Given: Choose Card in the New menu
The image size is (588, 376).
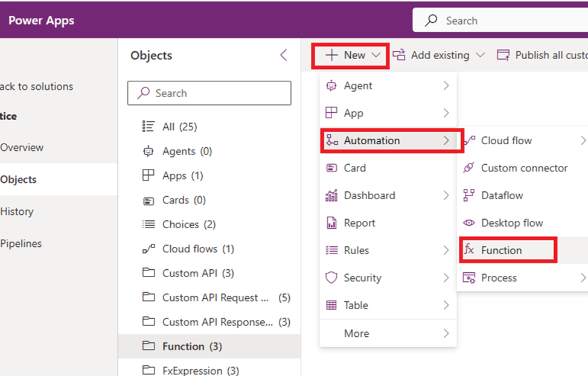Looking at the screenshot, I should pyautogui.click(x=355, y=168).
